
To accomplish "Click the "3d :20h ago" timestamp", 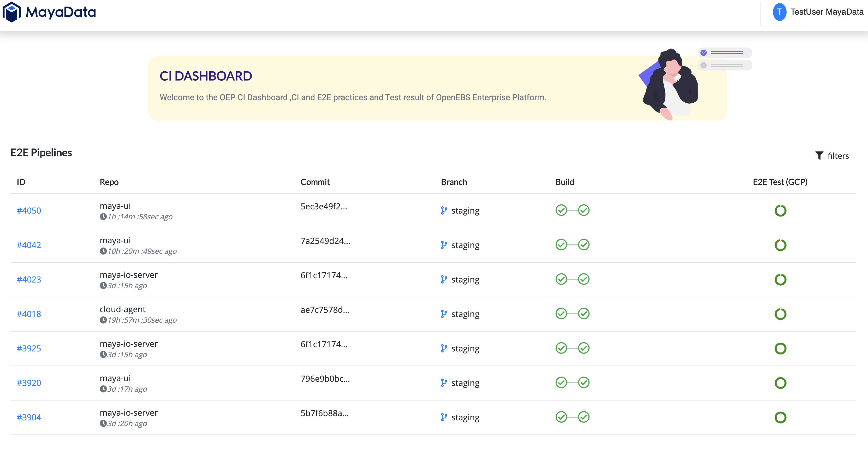I will [127, 423].
